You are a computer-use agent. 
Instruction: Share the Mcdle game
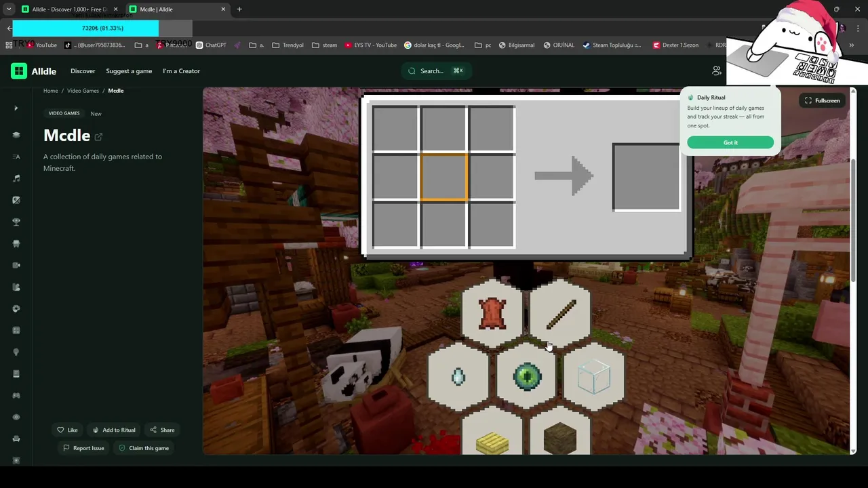point(162,430)
